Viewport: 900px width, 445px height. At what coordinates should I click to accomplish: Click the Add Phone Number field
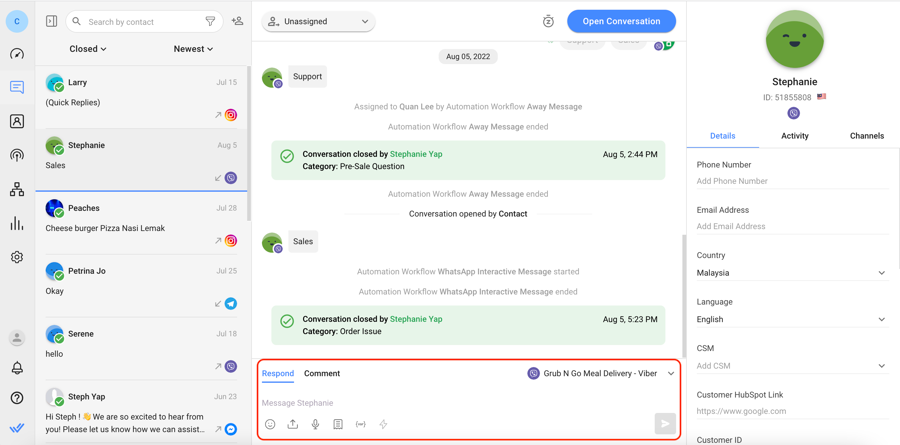click(x=790, y=181)
